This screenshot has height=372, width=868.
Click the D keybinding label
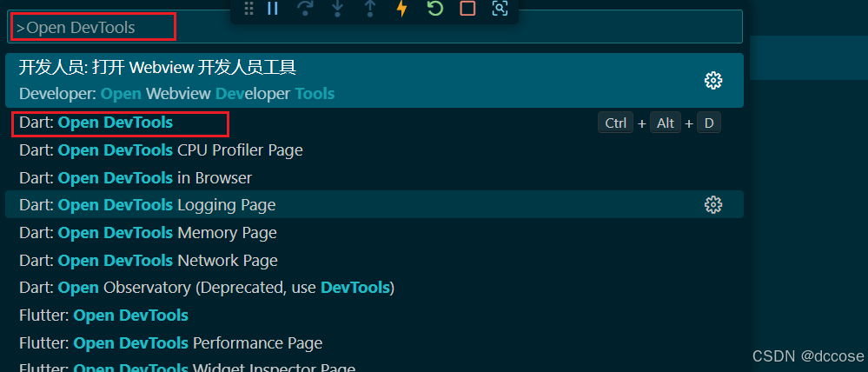(x=709, y=123)
